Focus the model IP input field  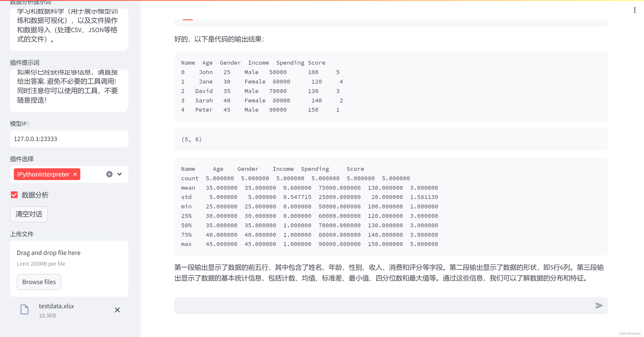(x=69, y=139)
